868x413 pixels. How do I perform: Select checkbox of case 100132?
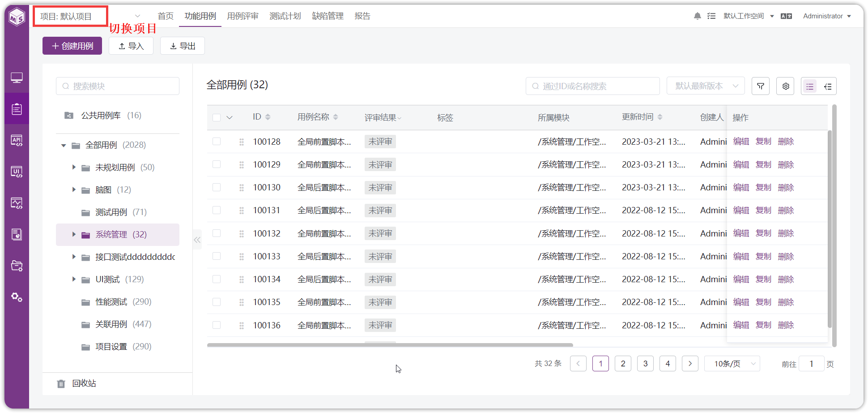(217, 233)
